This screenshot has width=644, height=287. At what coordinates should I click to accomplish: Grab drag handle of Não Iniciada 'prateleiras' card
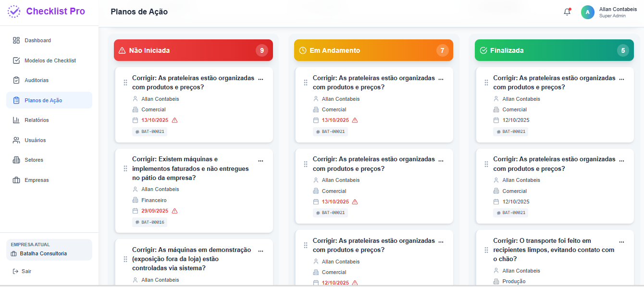point(125,83)
